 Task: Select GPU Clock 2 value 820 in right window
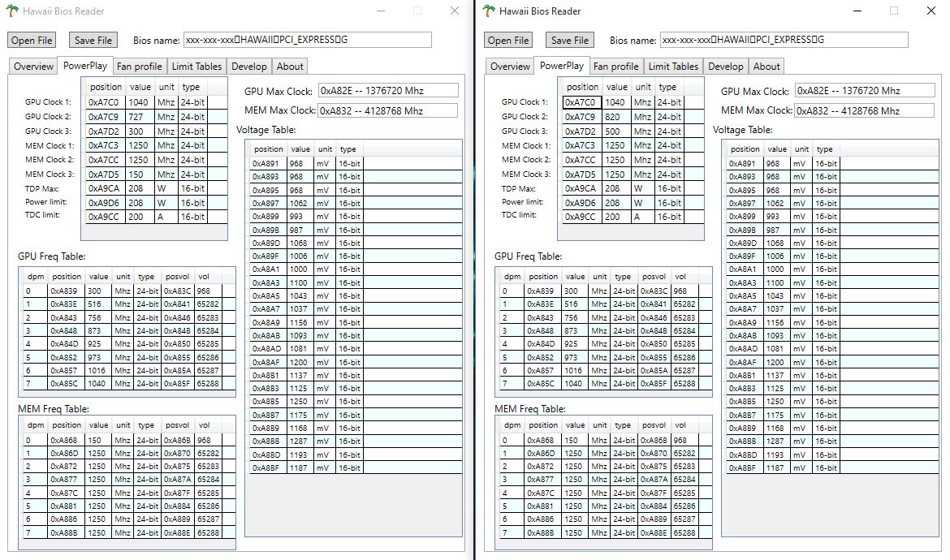(616, 117)
